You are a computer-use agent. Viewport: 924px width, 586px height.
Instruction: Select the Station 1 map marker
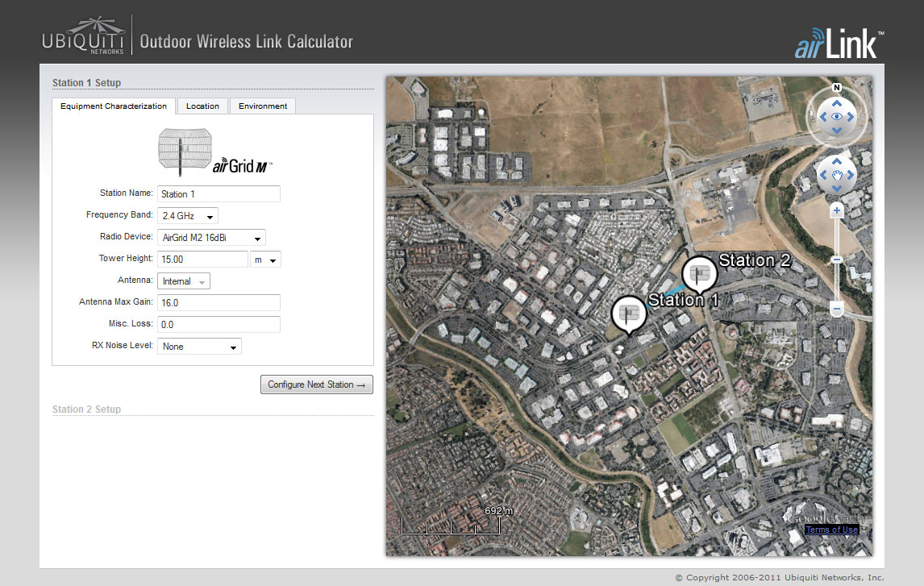(x=629, y=313)
